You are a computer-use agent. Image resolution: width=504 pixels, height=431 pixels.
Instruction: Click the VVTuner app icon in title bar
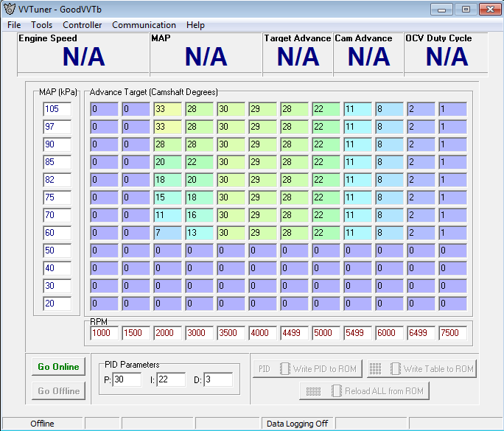pos(10,10)
